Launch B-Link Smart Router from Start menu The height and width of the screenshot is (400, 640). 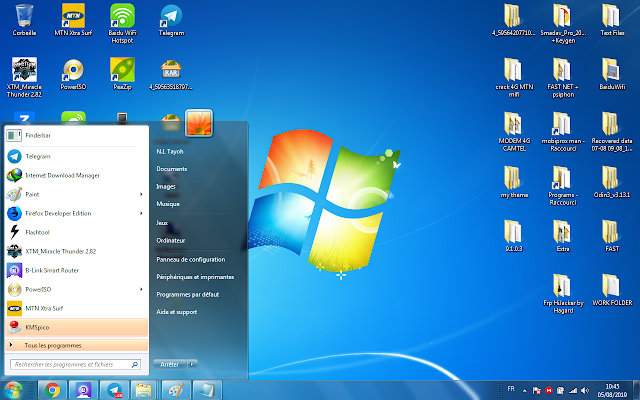(x=76, y=270)
